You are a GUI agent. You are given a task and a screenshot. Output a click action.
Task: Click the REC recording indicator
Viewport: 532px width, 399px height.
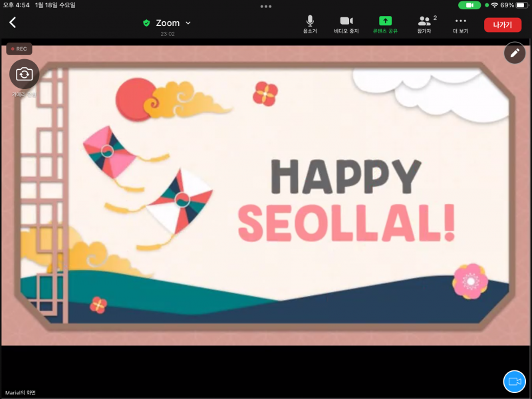point(19,49)
